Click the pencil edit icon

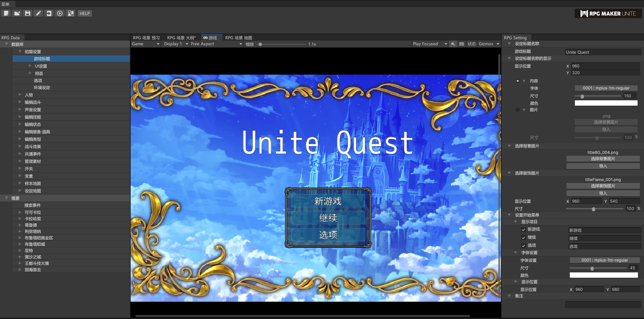click(x=38, y=13)
